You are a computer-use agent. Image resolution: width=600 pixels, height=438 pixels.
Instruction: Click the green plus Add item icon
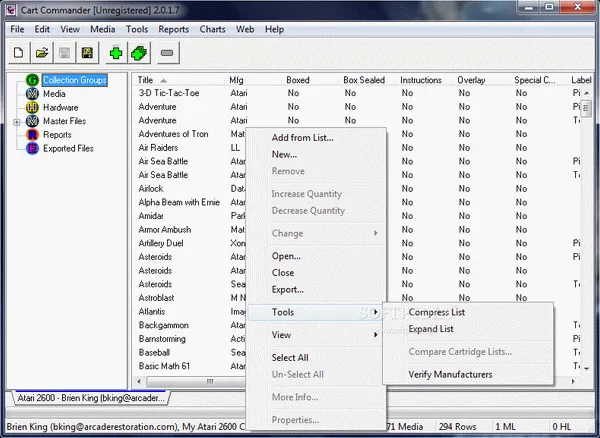pos(116,52)
